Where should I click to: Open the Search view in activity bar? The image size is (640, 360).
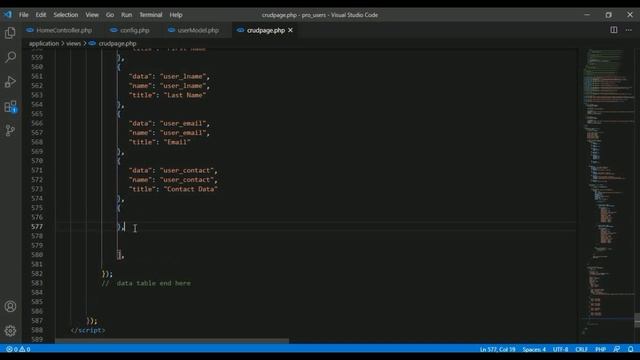(10, 57)
